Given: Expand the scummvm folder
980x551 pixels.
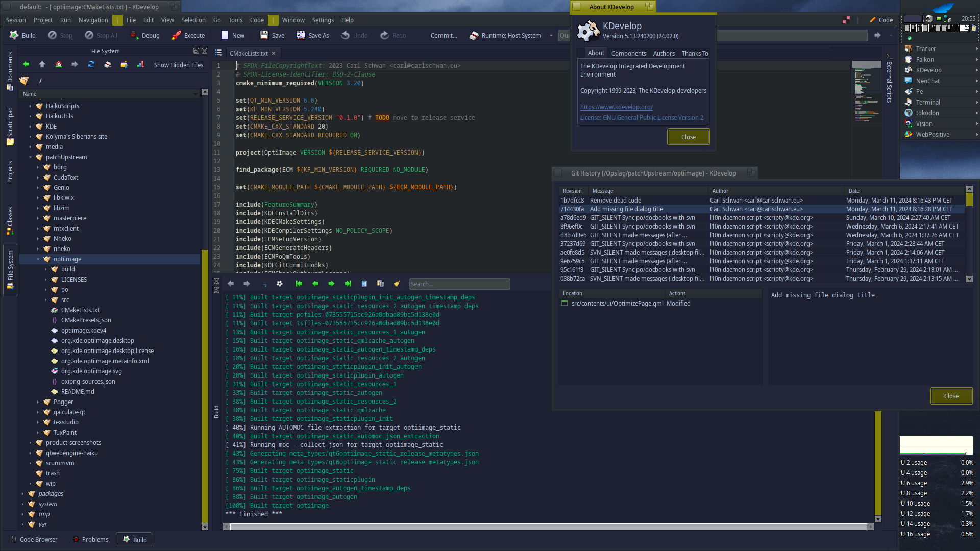Looking at the screenshot, I should tap(30, 463).
